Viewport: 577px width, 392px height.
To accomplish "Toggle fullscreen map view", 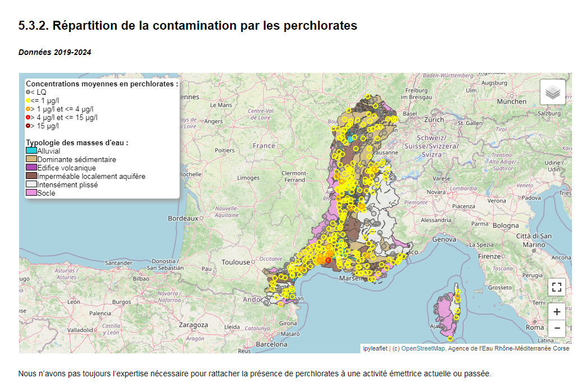I will click(x=557, y=287).
